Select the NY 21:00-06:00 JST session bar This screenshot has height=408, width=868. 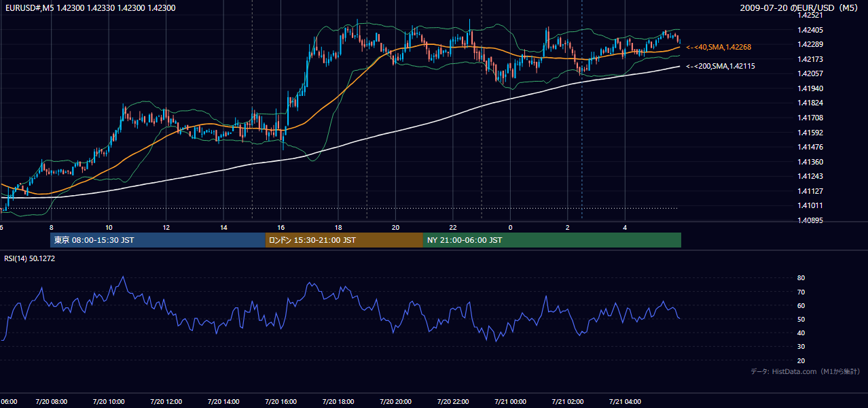point(552,240)
